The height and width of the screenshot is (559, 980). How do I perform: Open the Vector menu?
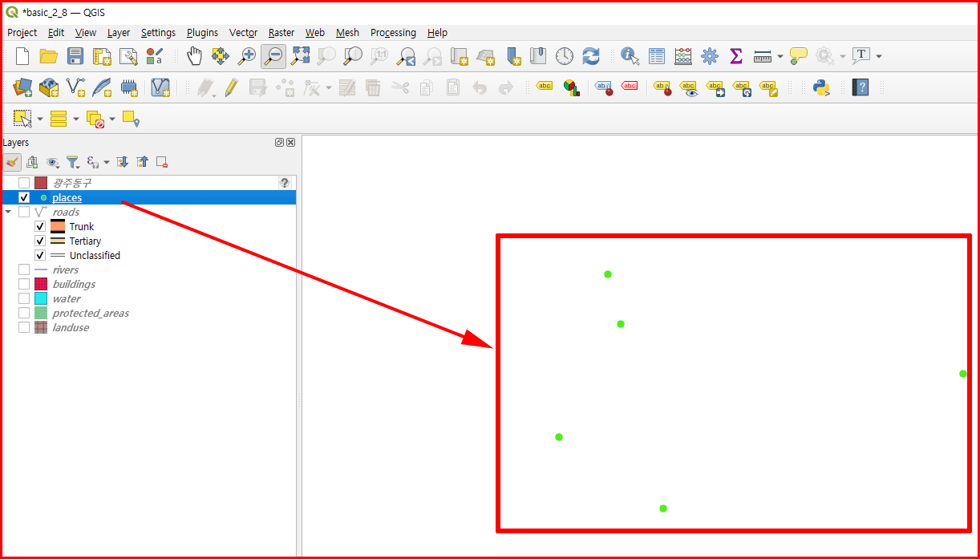tap(243, 33)
